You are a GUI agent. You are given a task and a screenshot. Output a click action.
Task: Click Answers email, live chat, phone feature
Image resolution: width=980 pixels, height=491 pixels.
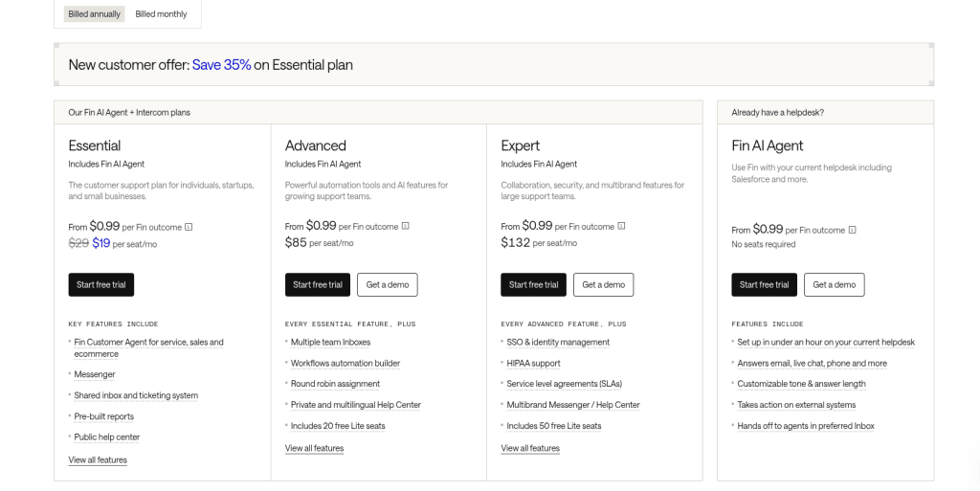(812, 364)
